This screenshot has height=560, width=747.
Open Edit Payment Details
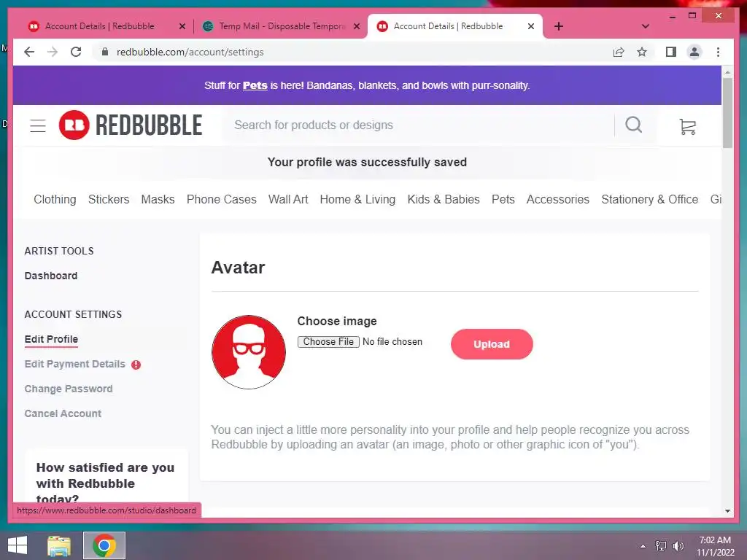75,365
